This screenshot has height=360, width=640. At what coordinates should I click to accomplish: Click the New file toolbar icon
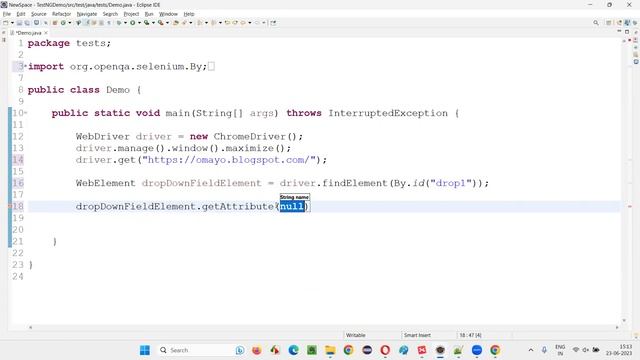tap(5, 23)
